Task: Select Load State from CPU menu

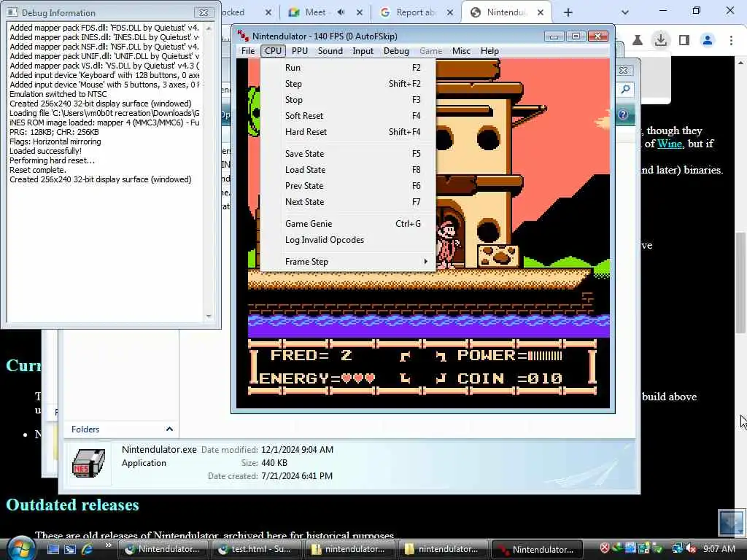Action: pos(348,170)
